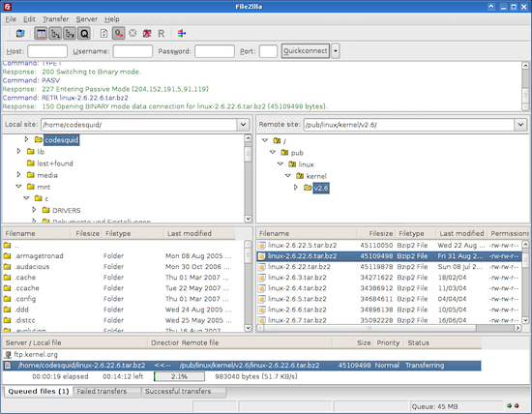532x414 pixels.
Task: Click the .distcc folder icon
Action: click(x=7, y=320)
